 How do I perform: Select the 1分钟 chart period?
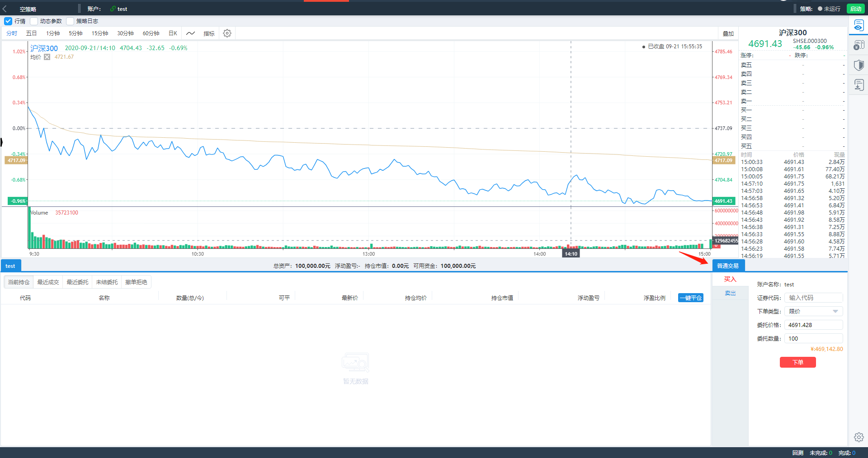pyautogui.click(x=53, y=33)
